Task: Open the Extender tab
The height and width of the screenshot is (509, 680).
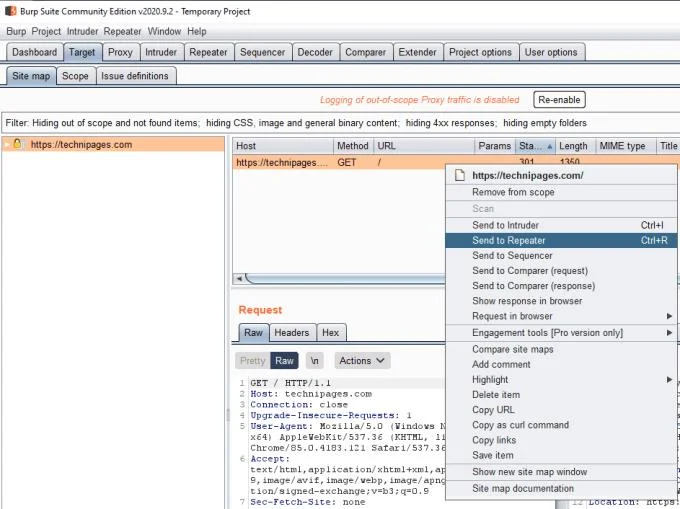Action: (418, 52)
